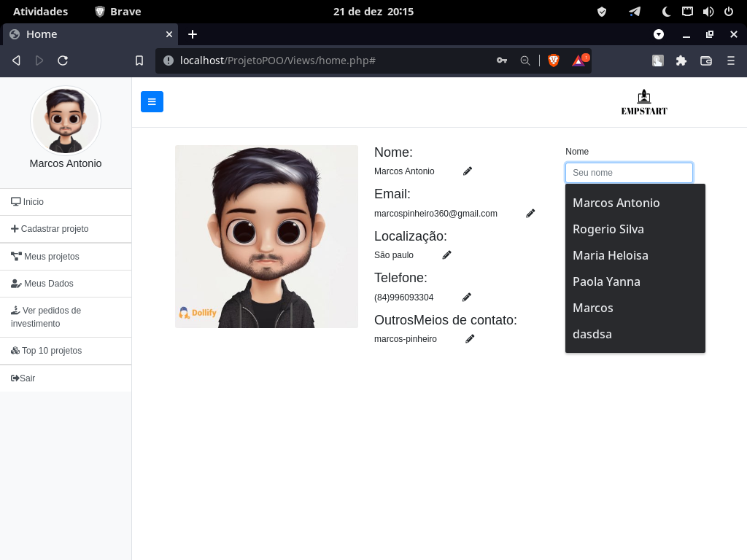Click the Marcos Antonio name under sidebar avatar
This screenshot has width=747, height=560.
pos(66,163)
